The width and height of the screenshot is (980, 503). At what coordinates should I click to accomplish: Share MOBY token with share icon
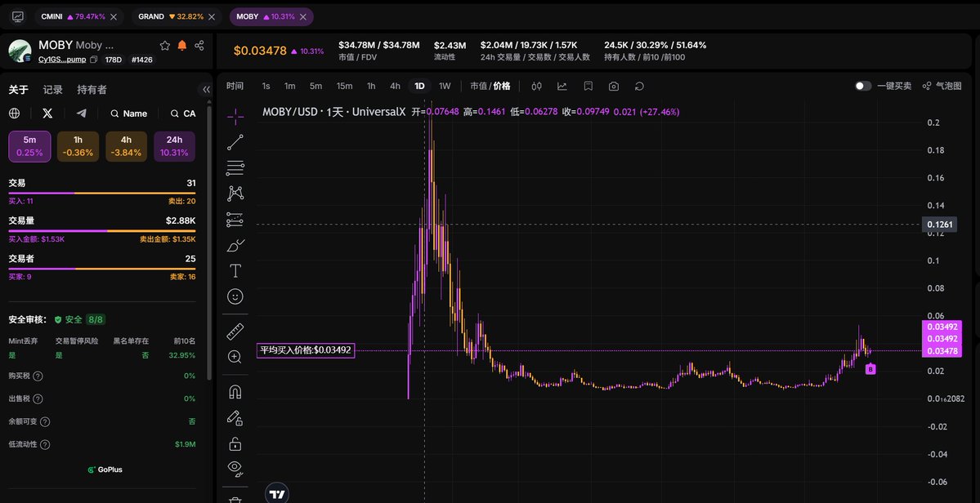tap(199, 46)
